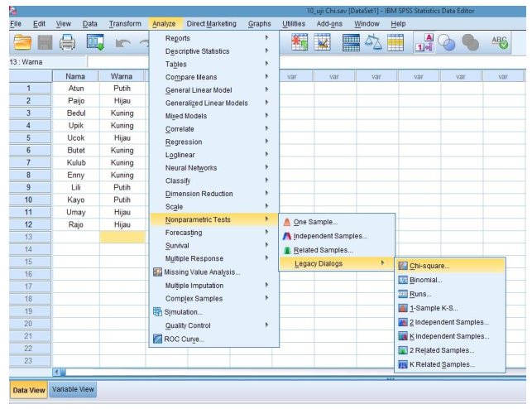Click the Select Cases toolbar icon
532x409 pixels.
(x=395, y=43)
